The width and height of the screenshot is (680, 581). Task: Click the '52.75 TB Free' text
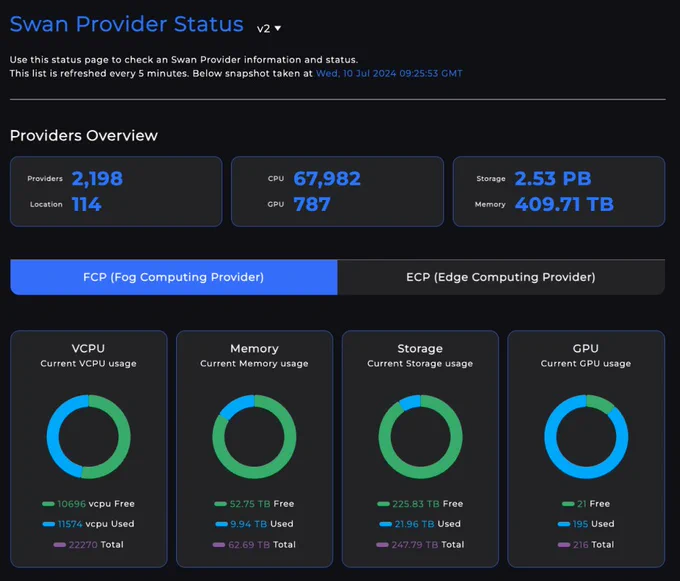click(262, 504)
